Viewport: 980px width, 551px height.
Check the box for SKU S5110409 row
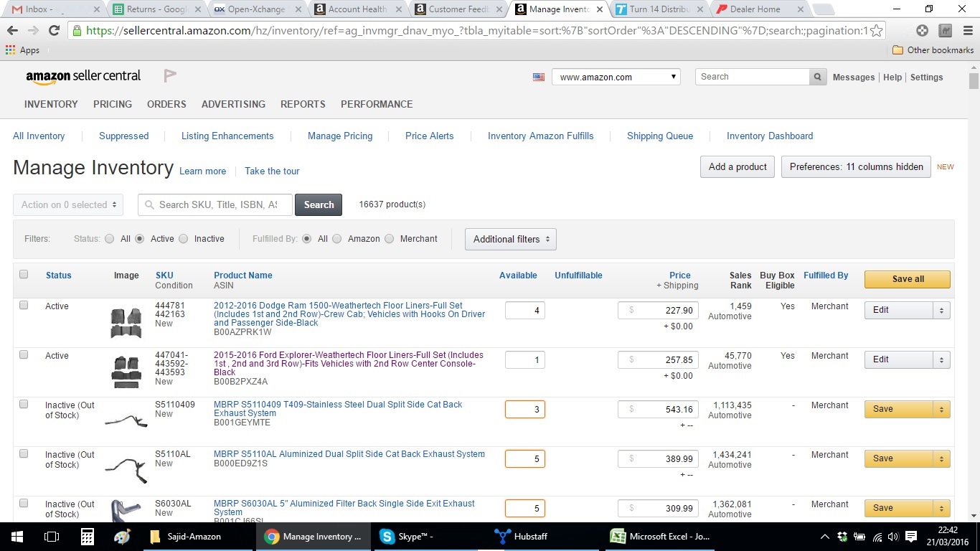coord(24,404)
